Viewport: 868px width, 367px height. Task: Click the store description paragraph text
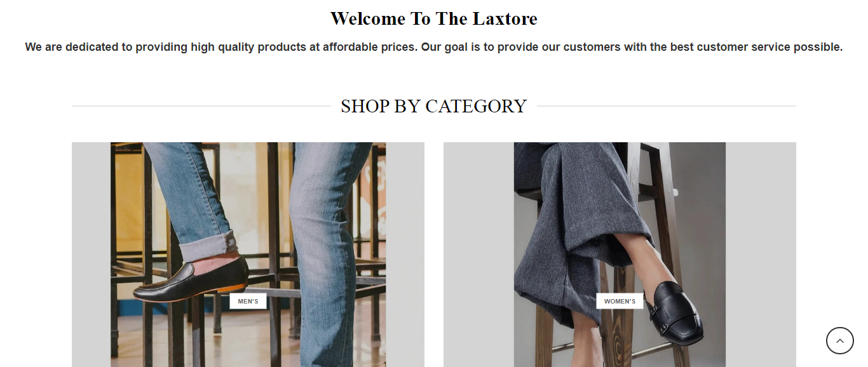(x=434, y=47)
